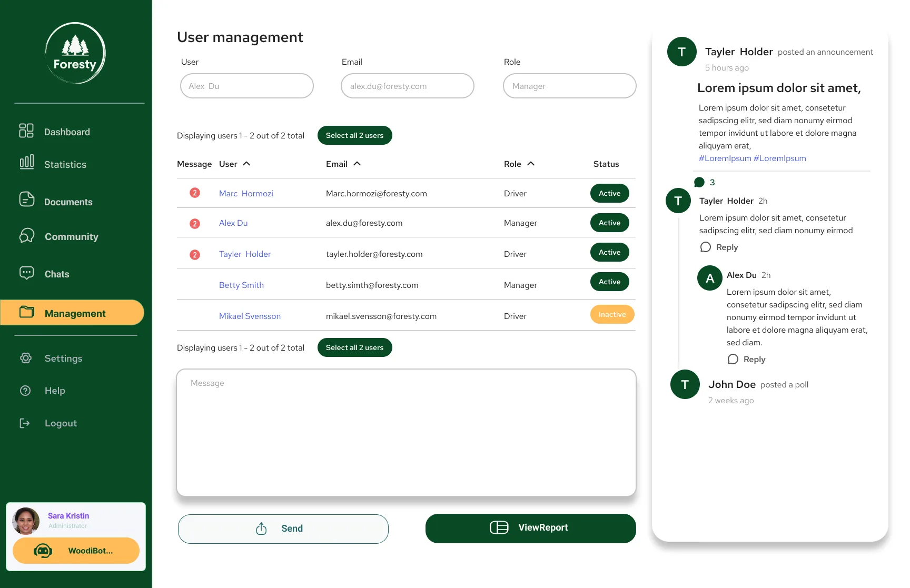Sort by the Role column chevron

(531, 164)
